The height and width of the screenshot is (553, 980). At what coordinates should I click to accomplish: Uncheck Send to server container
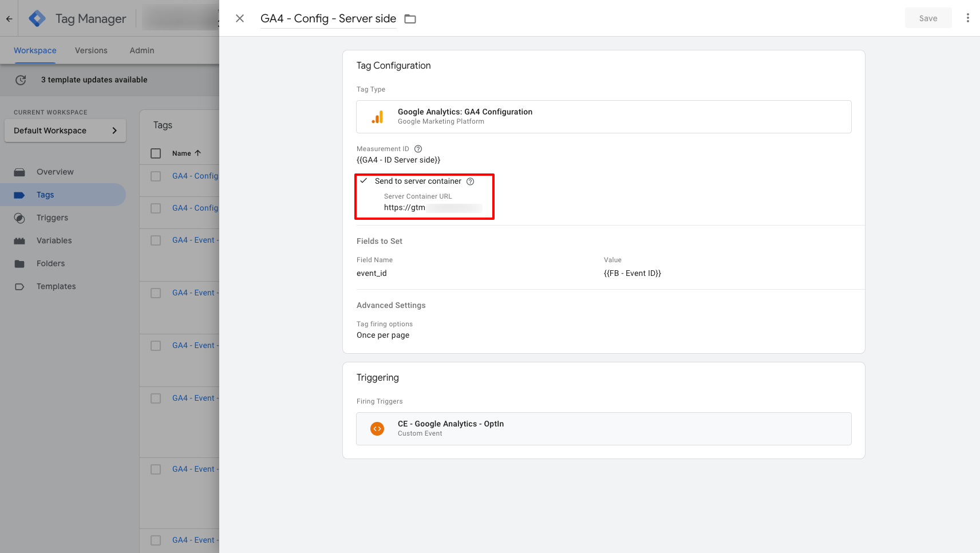pyautogui.click(x=364, y=181)
